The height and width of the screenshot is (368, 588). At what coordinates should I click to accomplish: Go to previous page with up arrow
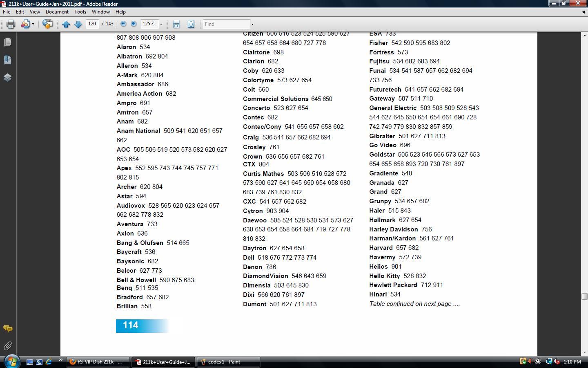(66, 25)
